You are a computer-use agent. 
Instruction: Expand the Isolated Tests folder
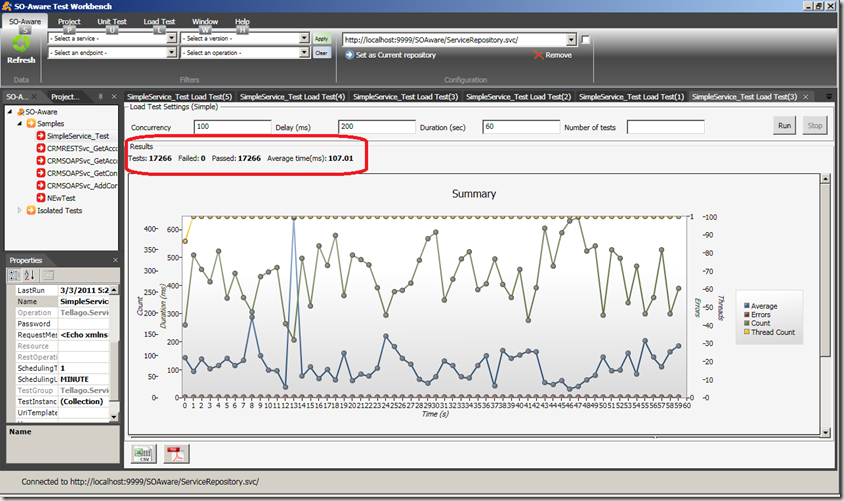pos(20,210)
